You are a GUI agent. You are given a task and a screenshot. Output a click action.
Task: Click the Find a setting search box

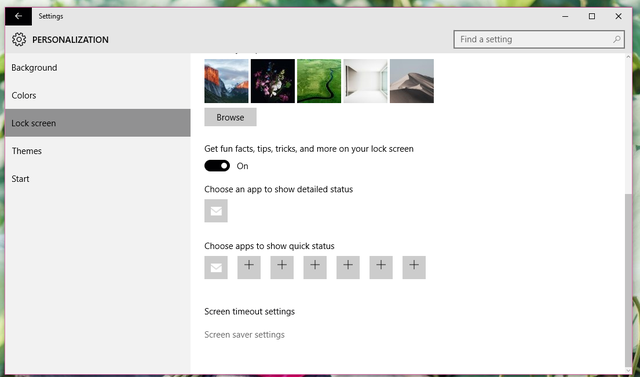point(539,39)
